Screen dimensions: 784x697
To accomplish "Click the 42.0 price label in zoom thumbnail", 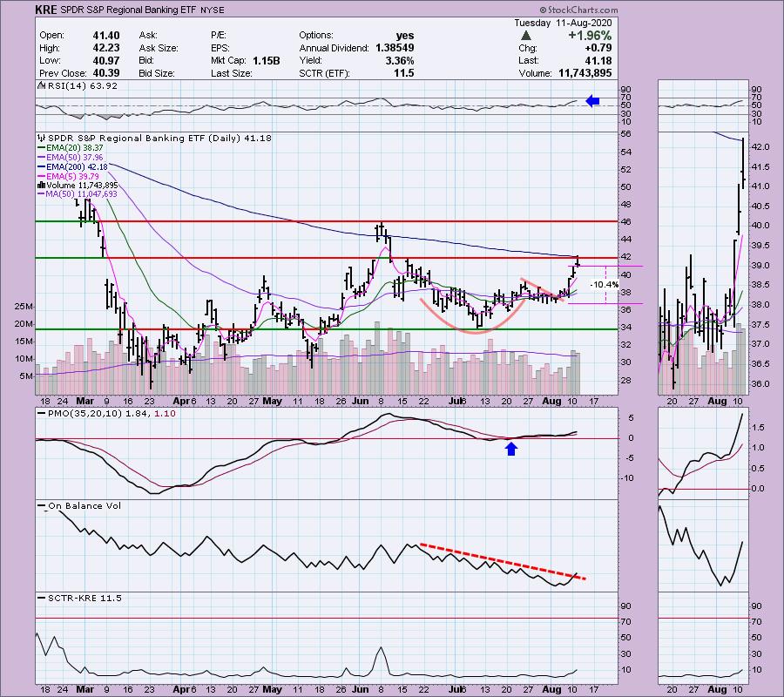I will (760, 147).
